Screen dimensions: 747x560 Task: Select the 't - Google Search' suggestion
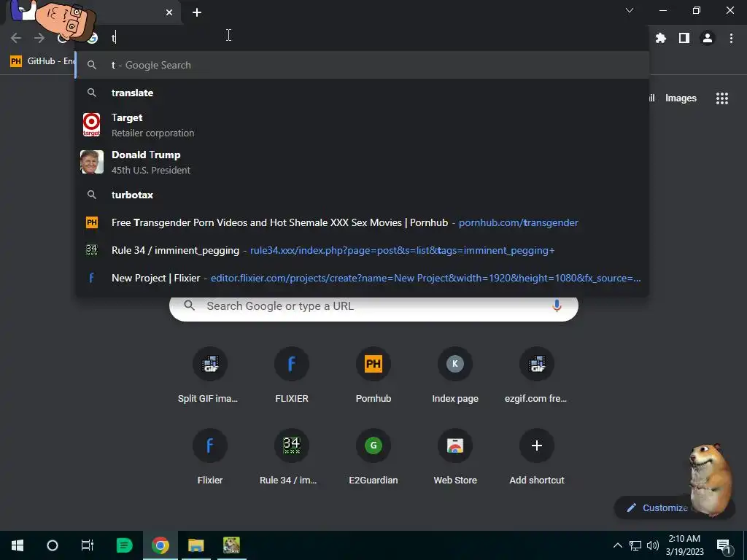click(x=362, y=65)
